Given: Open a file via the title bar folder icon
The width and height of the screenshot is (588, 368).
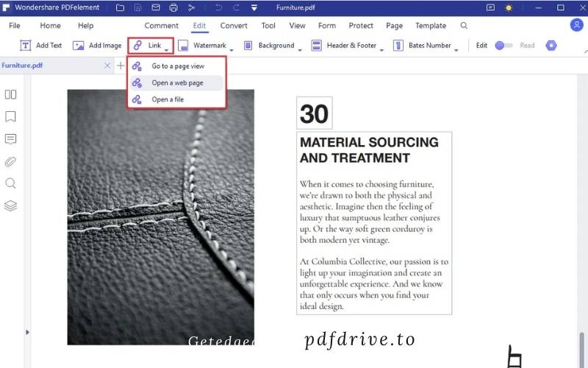Looking at the screenshot, I should [x=120, y=7].
